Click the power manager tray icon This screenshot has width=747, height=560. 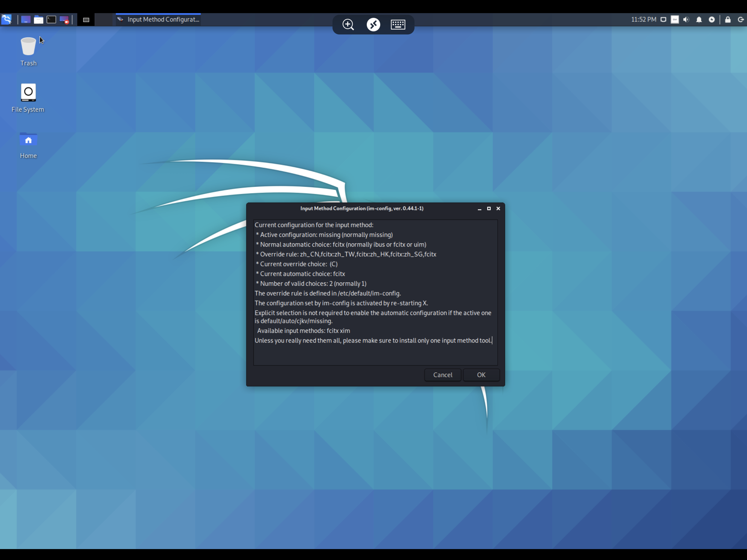click(711, 20)
